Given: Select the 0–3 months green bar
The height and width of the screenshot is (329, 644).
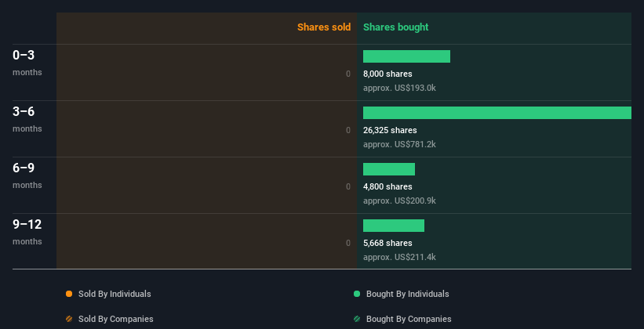Looking at the screenshot, I should 406,56.
